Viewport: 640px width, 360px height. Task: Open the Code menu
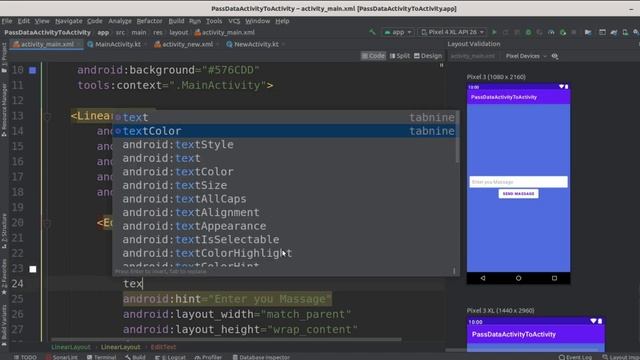tap(95, 21)
